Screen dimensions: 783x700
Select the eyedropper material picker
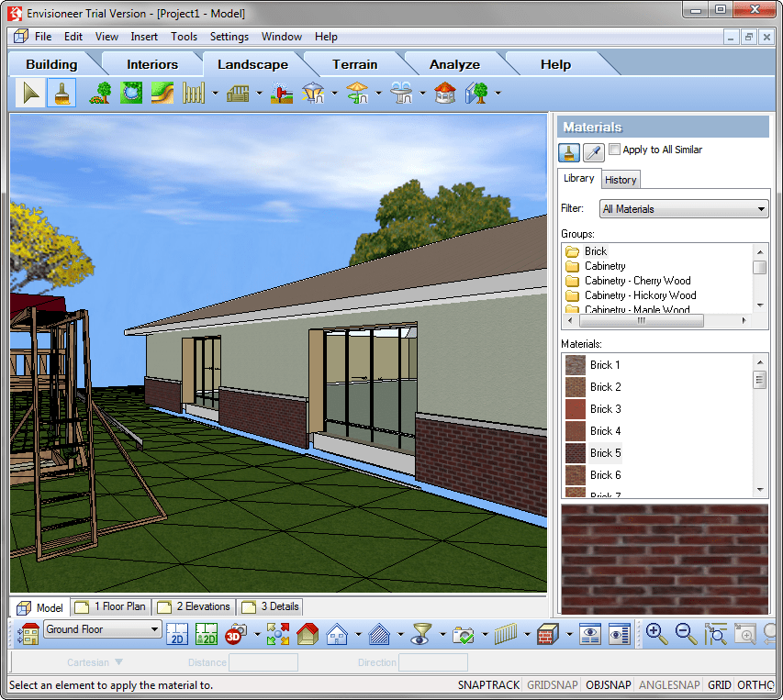coord(594,152)
